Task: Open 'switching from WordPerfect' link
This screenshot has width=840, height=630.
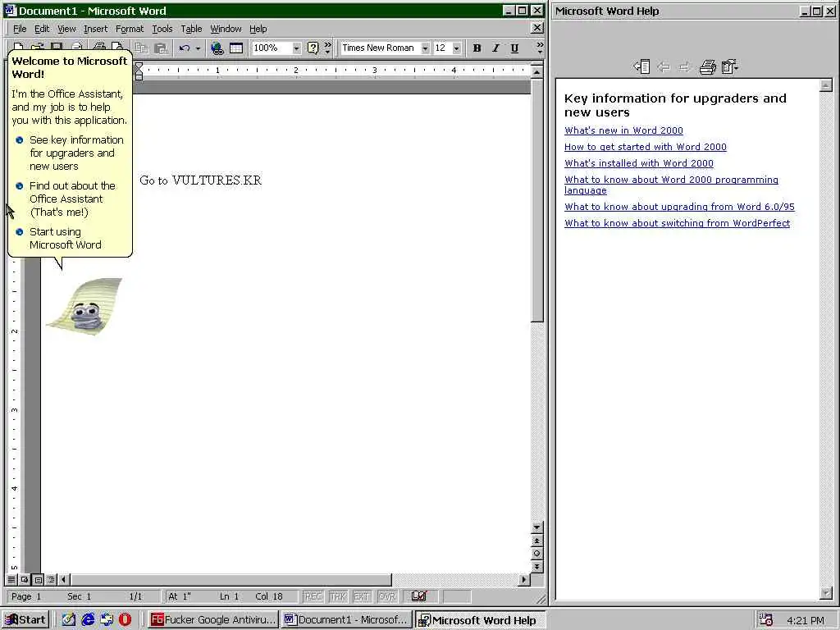Action: (x=677, y=223)
